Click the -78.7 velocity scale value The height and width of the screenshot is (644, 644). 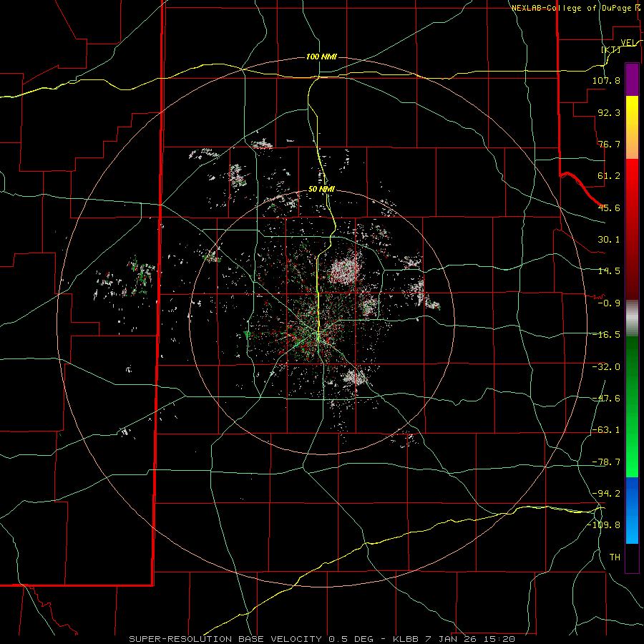[x=606, y=462]
